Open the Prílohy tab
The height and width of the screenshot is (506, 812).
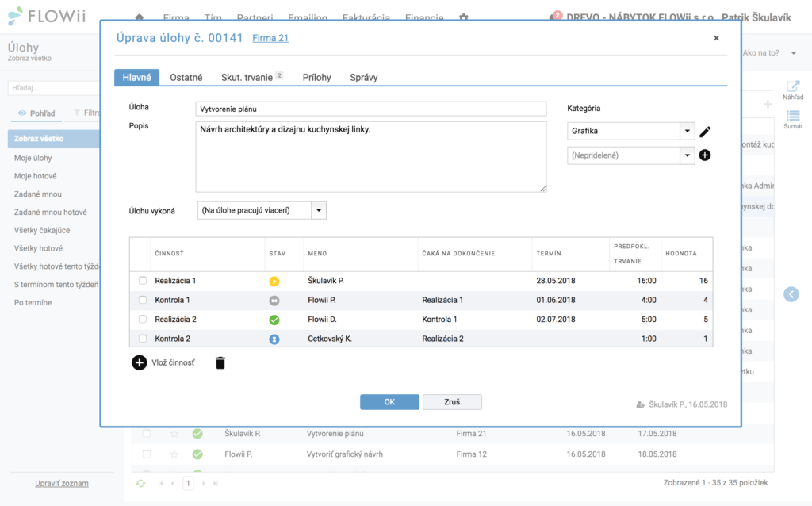point(316,77)
